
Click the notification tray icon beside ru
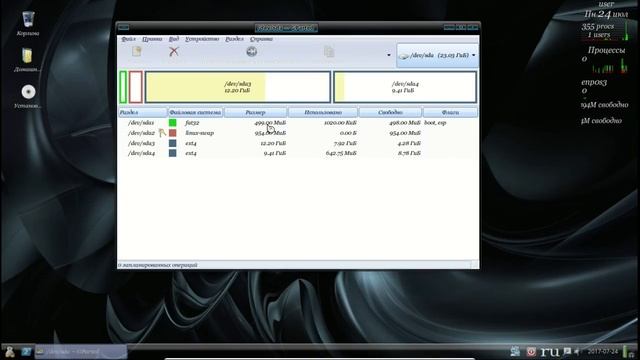567,351
